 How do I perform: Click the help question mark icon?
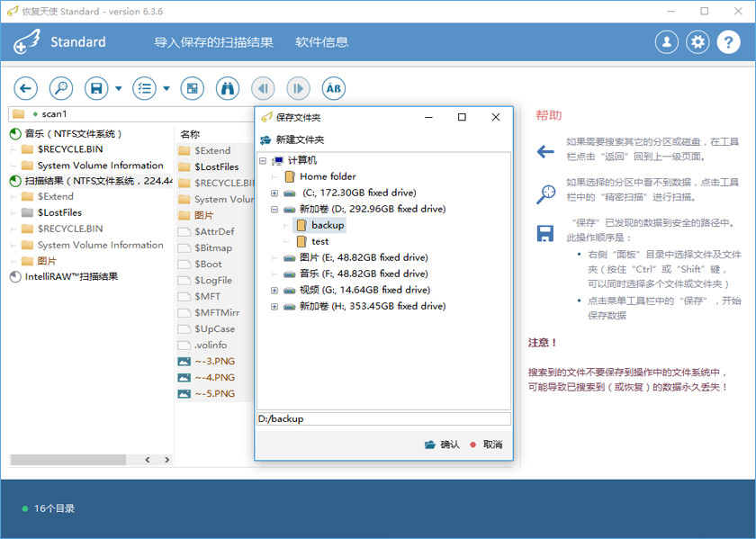[728, 42]
